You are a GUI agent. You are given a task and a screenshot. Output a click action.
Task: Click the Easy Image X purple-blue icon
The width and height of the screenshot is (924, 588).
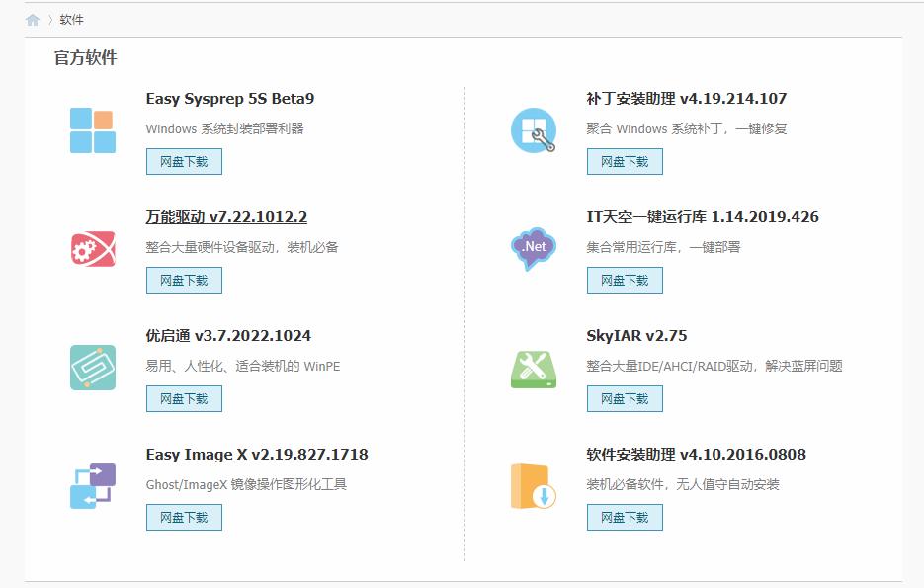coord(93,486)
